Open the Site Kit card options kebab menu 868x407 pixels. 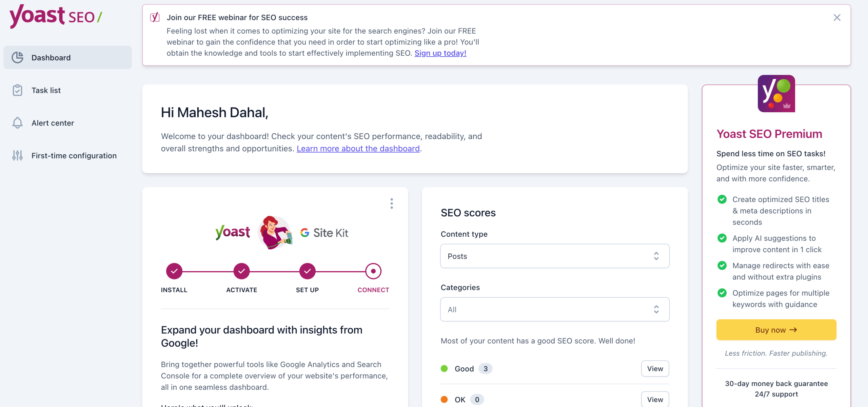pyautogui.click(x=392, y=203)
